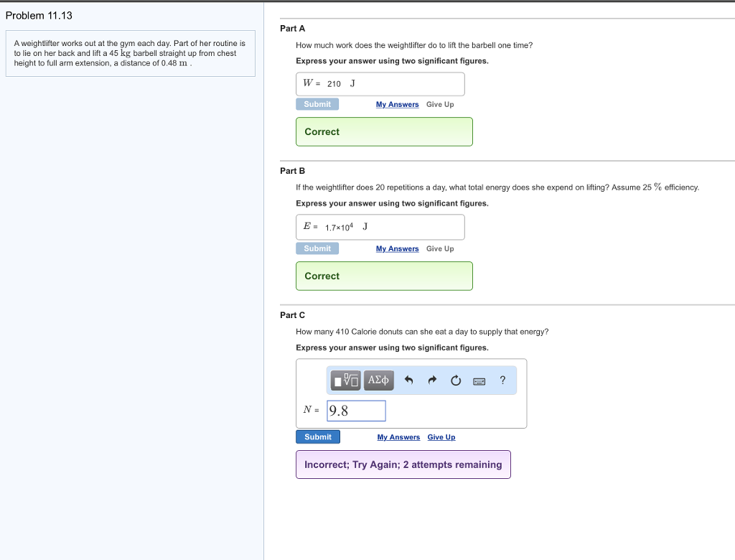Click the redo arrow in answer toolbar

tap(432, 381)
